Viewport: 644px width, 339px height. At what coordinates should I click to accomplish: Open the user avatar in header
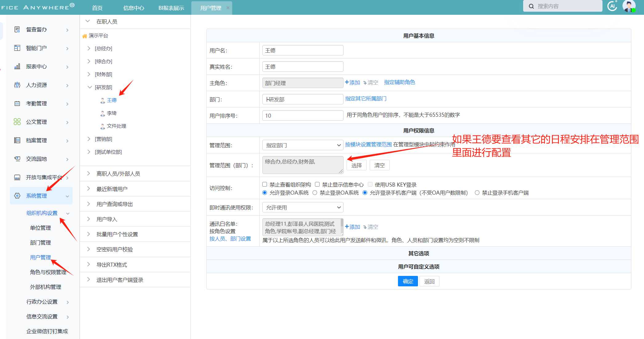click(629, 6)
